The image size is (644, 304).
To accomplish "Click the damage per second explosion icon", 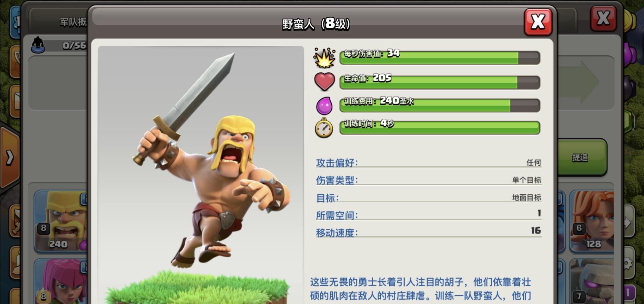I will [x=324, y=58].
